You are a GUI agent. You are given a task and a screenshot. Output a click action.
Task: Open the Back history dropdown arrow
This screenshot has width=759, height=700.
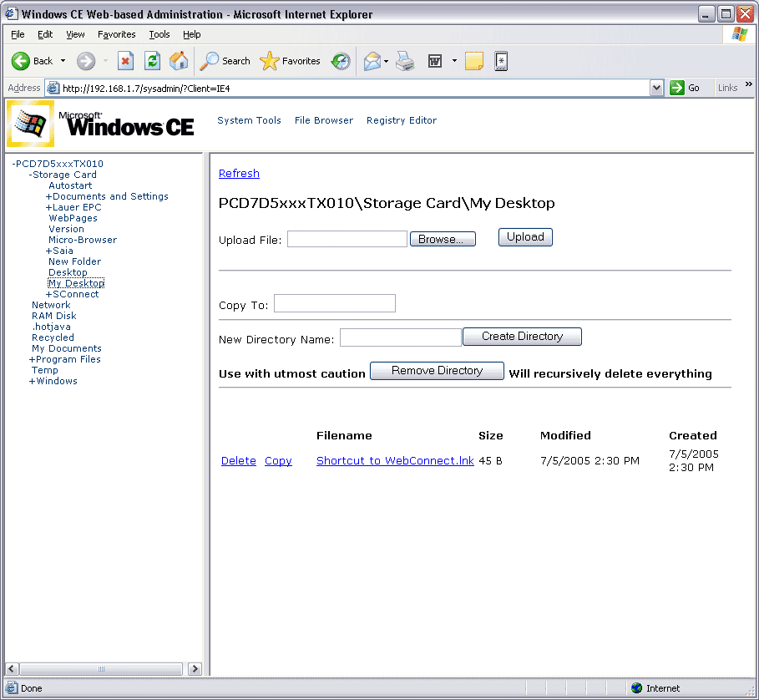point(63,61)
